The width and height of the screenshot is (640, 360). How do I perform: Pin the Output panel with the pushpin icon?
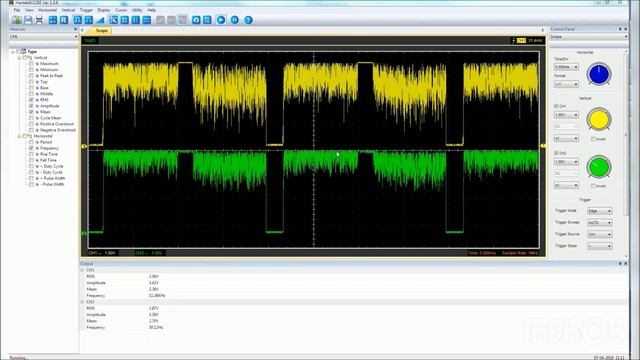[620, 264]
